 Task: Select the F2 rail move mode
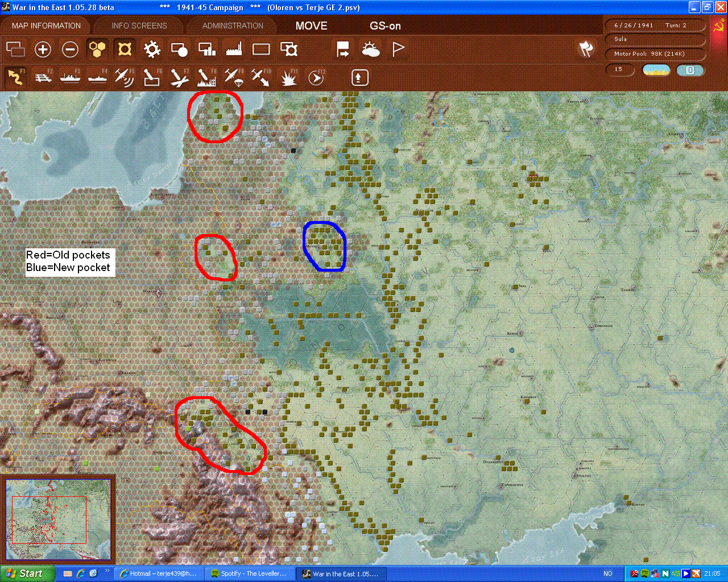[x=43, y=77]
